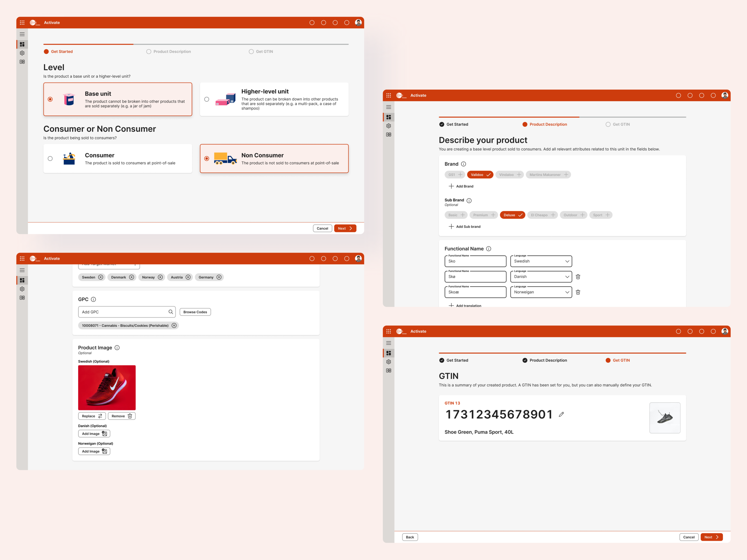Viewport: 747px width, 560px height.
Task: Delete the Danish functional name row
Action: [x=578, y=277]
